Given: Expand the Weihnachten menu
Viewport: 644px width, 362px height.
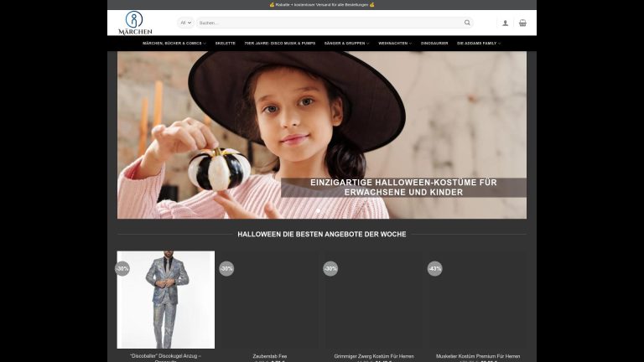Looking at the screenshot, I should pos(394,44).
